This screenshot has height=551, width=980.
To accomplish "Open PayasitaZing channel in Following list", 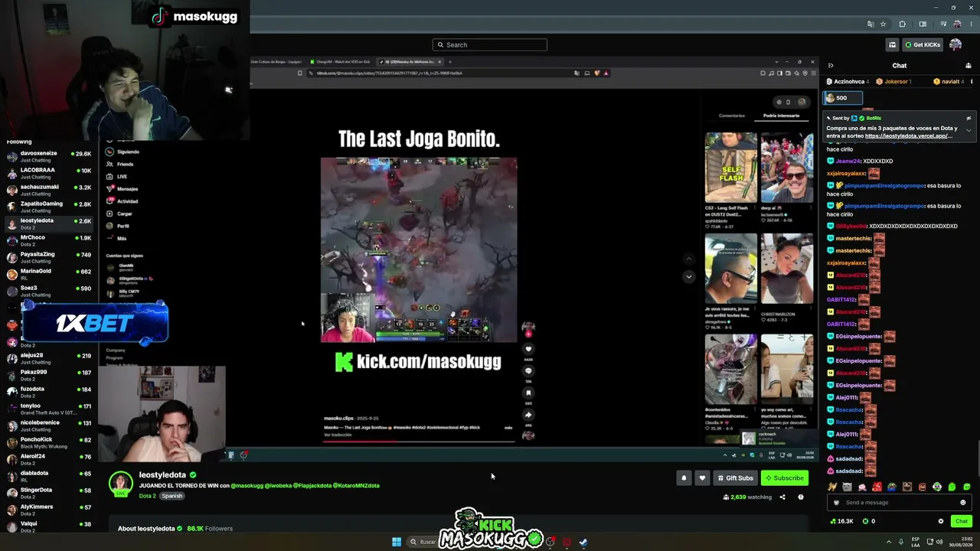I will (x=48, y=257).
